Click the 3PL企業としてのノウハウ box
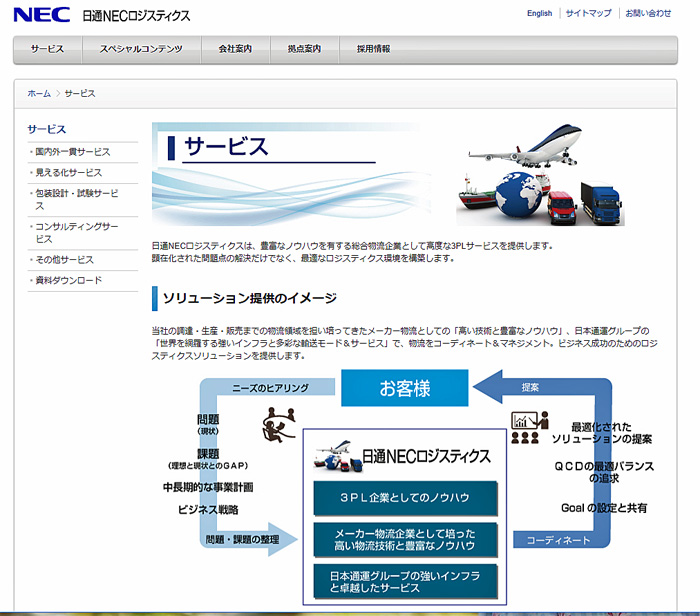 click(405, 498)
